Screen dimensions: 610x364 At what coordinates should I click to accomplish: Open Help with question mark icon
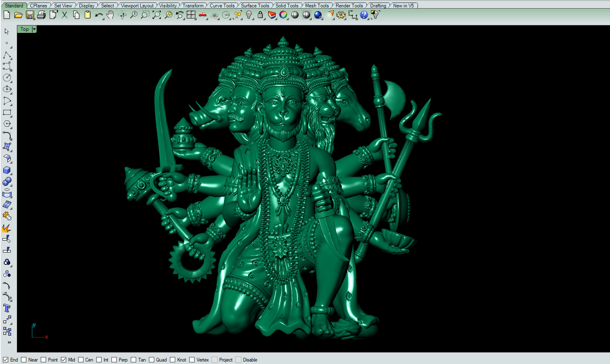point(364,15)
